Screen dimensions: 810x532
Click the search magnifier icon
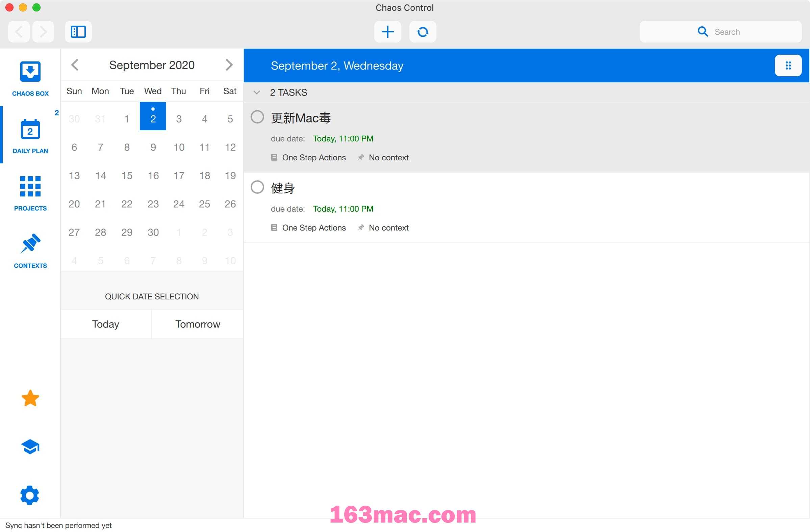click(x=703, y=32)
